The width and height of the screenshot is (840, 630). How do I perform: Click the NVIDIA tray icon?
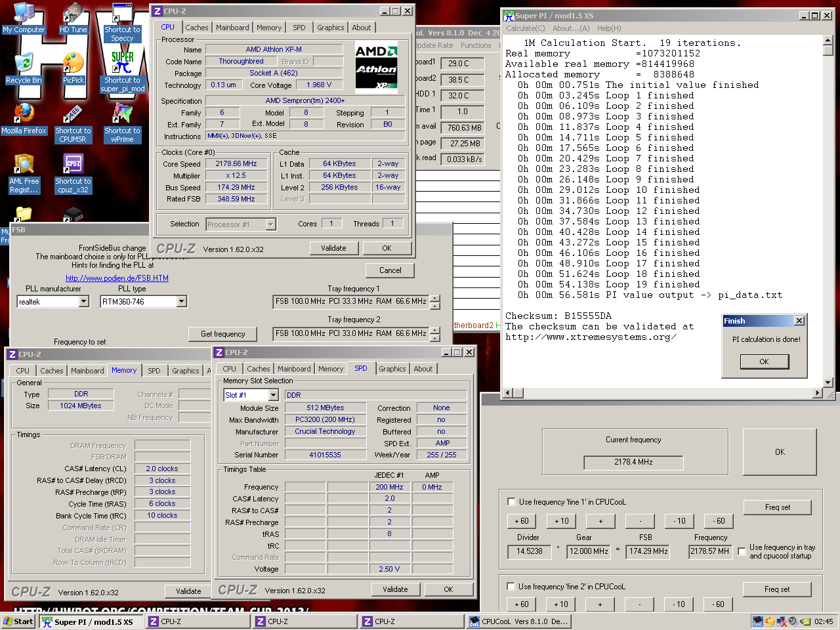(804, 621)
